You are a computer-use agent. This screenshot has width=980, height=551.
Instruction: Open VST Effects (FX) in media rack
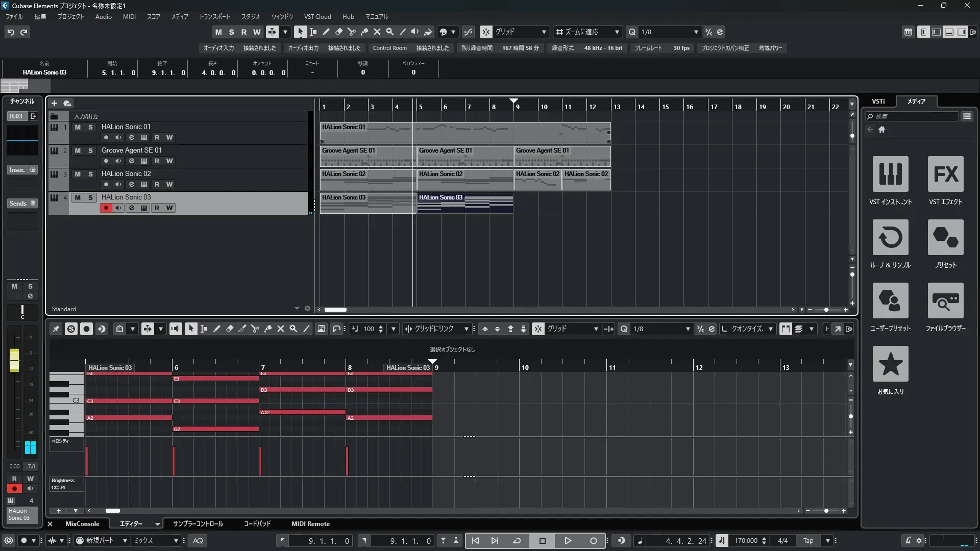[x=945, y=174]
